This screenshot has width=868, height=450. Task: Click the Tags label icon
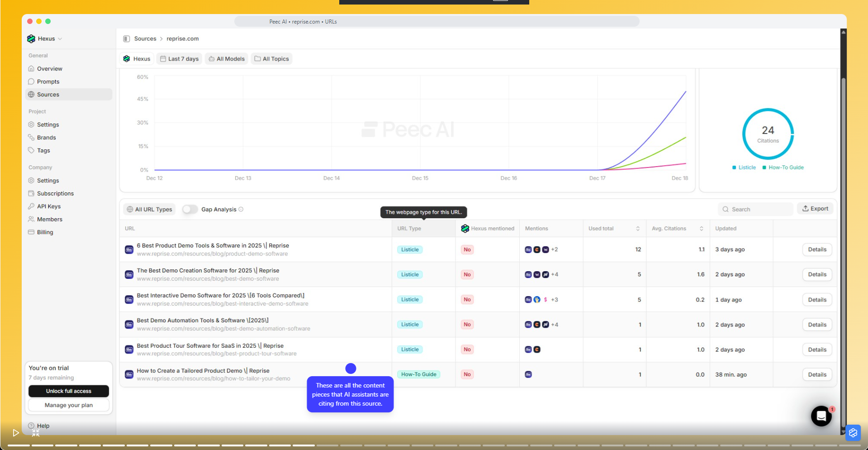(31, 150)
